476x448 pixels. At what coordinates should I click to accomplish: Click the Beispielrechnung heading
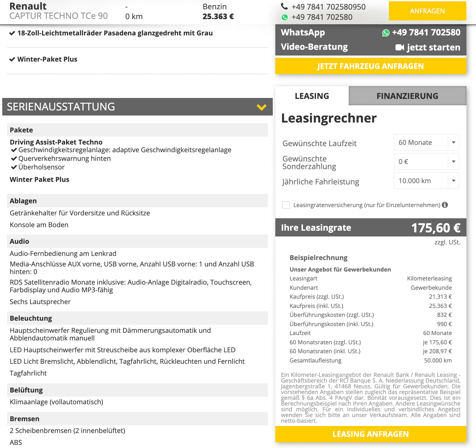pyautogui.click(x=319, y=258)
